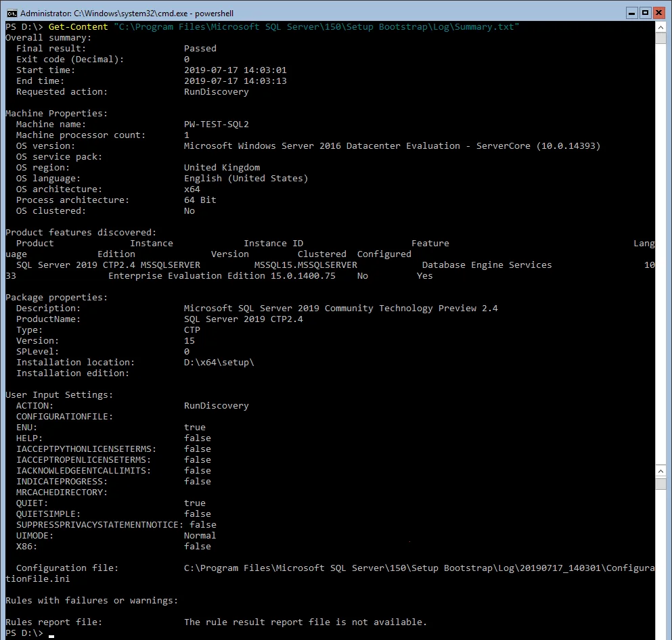Close the Administrator cmd.exe window
The width and height of the screenshot is (672, 640).
pos(658,13)
